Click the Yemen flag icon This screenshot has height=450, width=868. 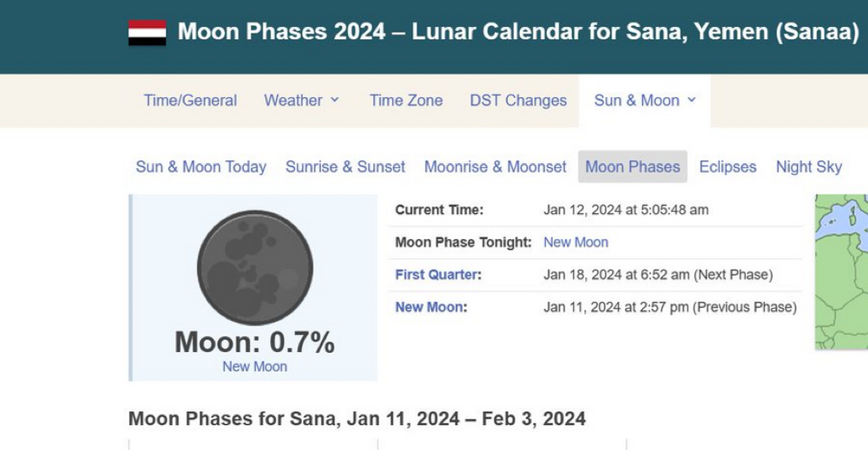147,33
